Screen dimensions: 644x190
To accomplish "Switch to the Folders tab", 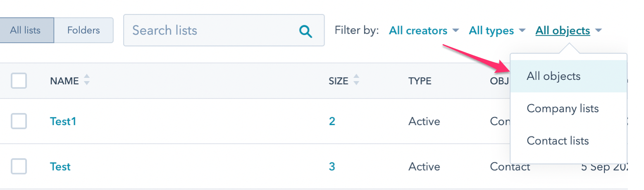I will tap(83, 30).
